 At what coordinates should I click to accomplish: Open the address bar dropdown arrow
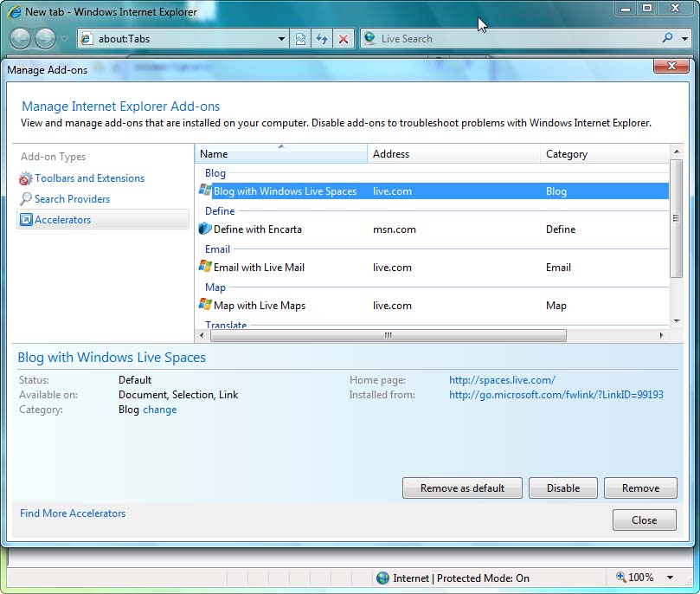[x=282, y=39]
